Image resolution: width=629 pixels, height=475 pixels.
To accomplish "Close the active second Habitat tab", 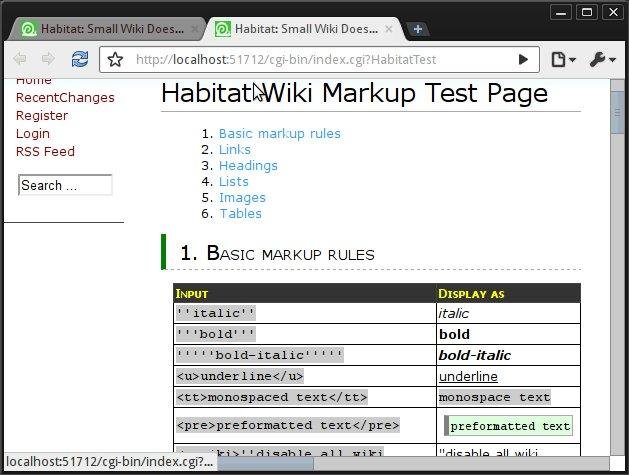I will coord(388,29).
